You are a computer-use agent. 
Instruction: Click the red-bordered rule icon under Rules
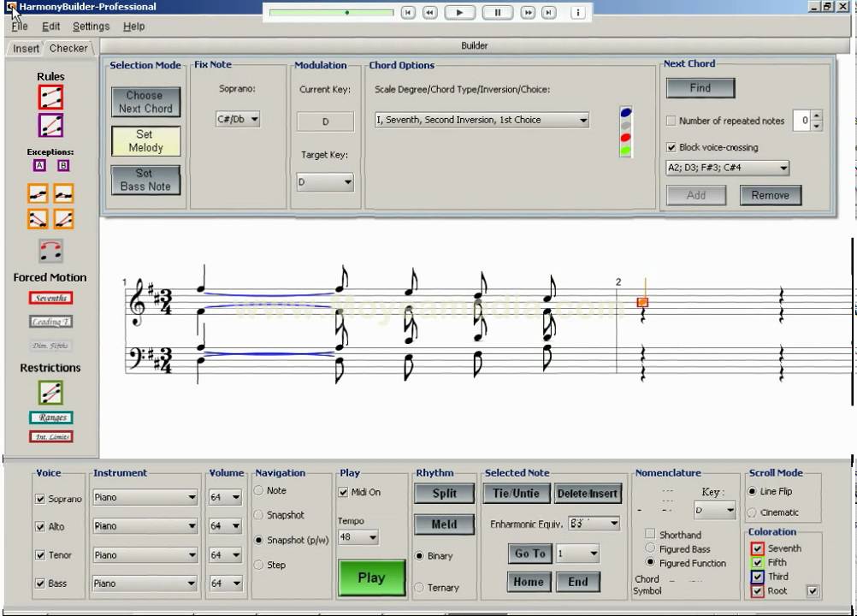click(50, 98)
